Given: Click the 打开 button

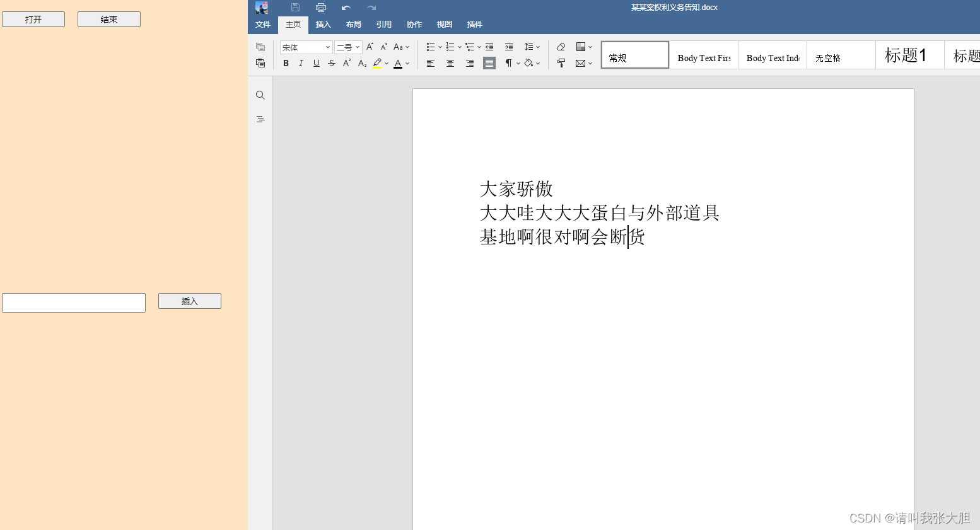Looking at the screenshot, I should (x=33, y=19).
